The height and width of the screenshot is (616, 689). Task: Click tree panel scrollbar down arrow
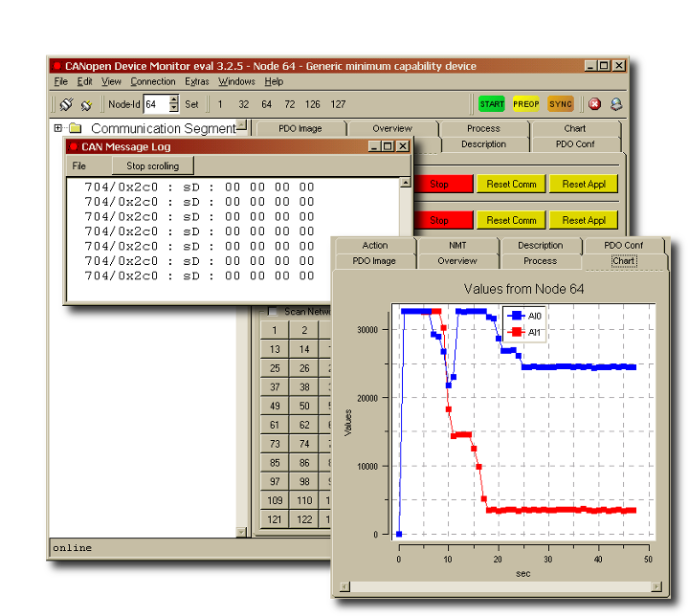[x=241, y=532]
